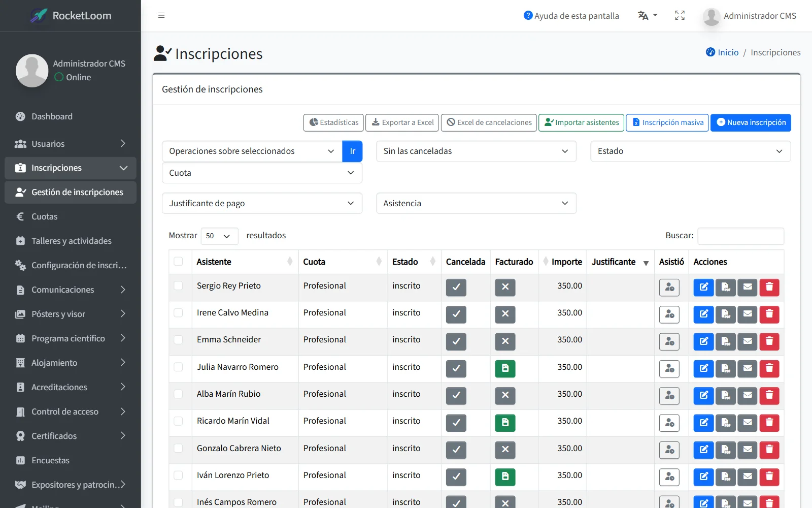Sort table by Asistente column header
The height and width of the screenshot is (508, 812).
245,262
